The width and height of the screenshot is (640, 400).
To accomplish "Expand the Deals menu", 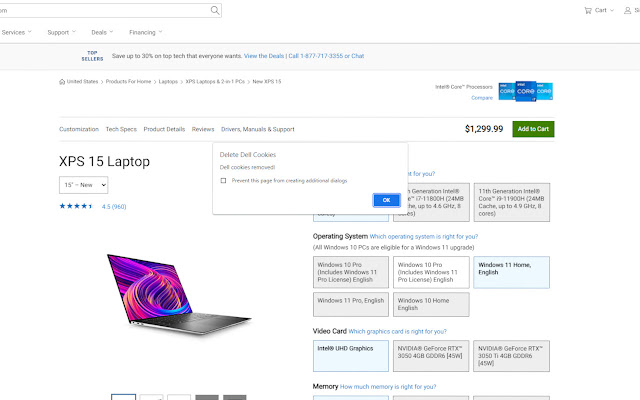I will point(102,32).
